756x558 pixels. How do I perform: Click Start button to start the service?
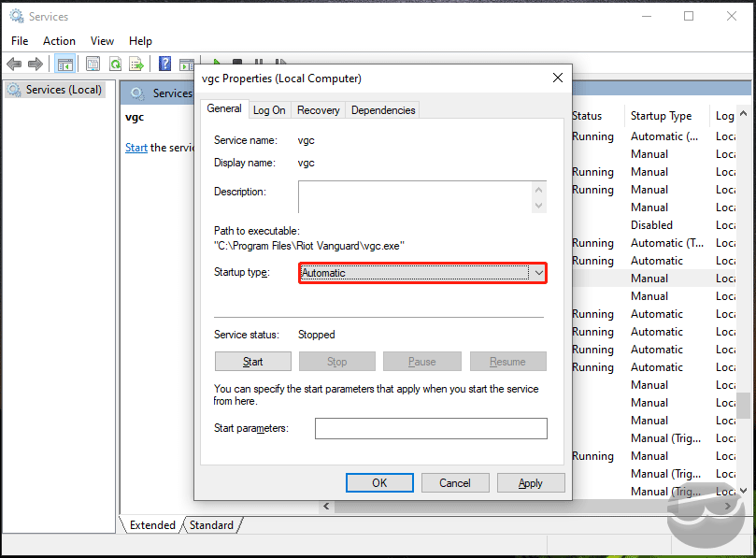[x=252, y=361]
